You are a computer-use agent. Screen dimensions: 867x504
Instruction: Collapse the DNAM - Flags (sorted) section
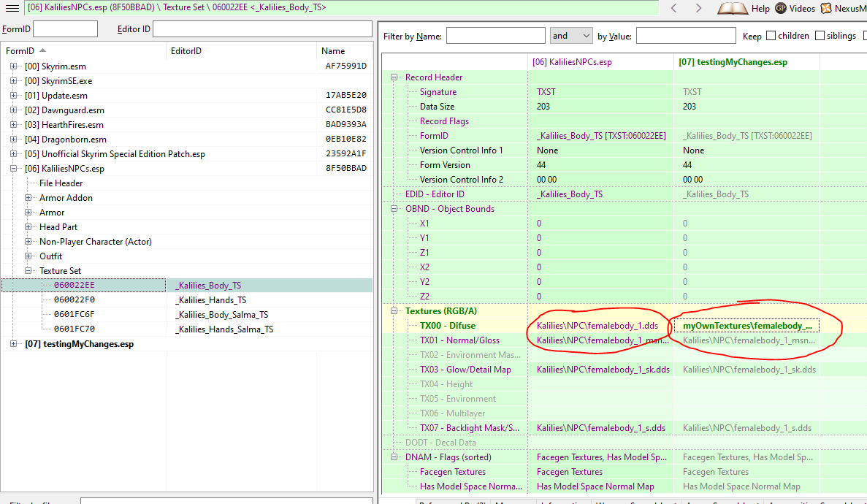coord(394,457)
